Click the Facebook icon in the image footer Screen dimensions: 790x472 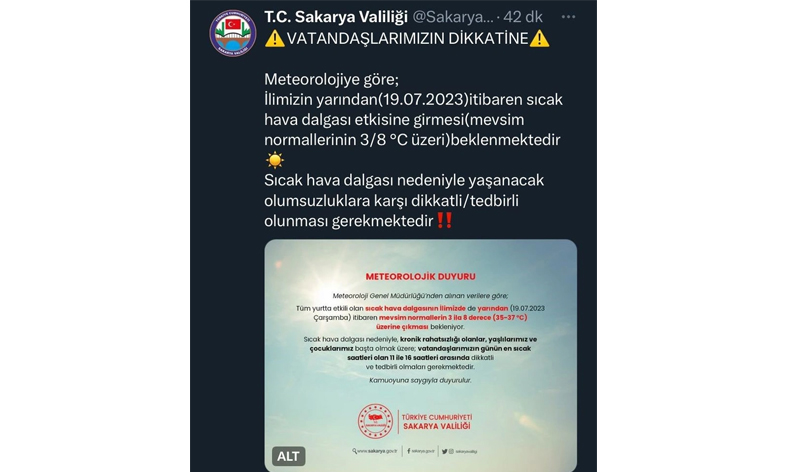click(409, 451)
